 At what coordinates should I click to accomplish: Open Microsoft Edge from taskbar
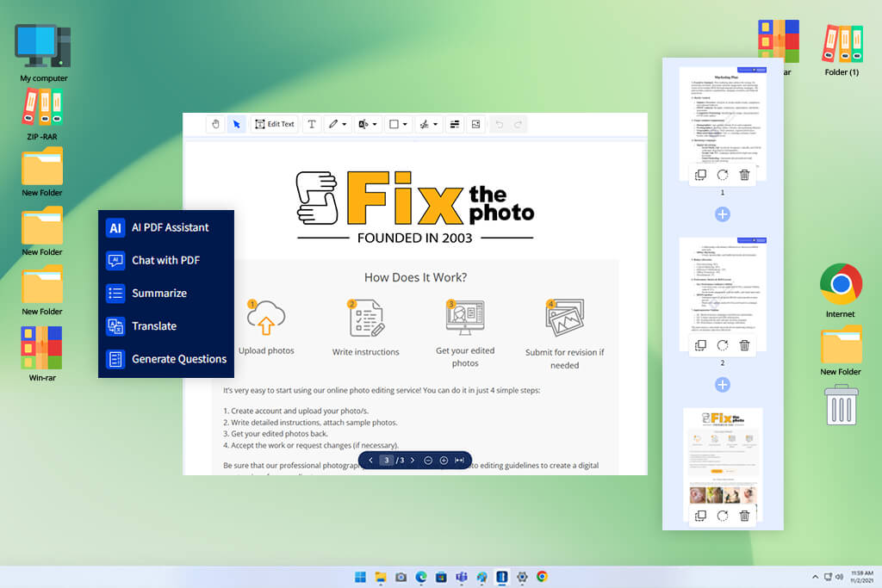(x=420, y=577)
